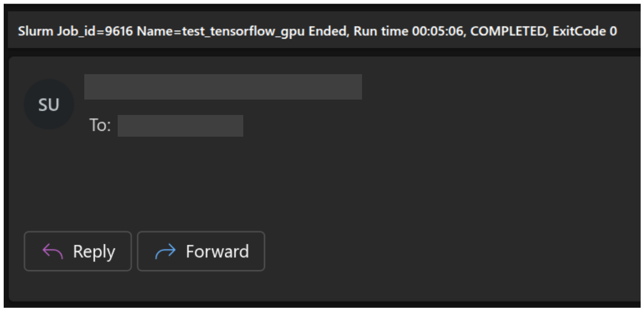Click the word "Forward" in the button
644x311 pixels.
tap(217, 251)
